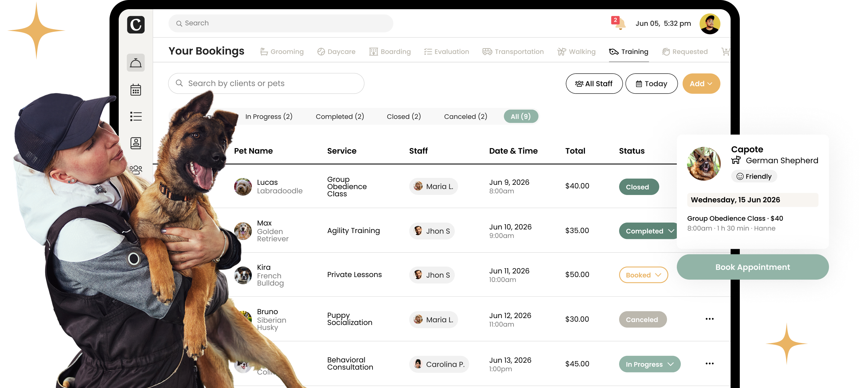868x388 pixels.
Task: Expand the In Progress status dropdown
Action: [x=649, y=364]
